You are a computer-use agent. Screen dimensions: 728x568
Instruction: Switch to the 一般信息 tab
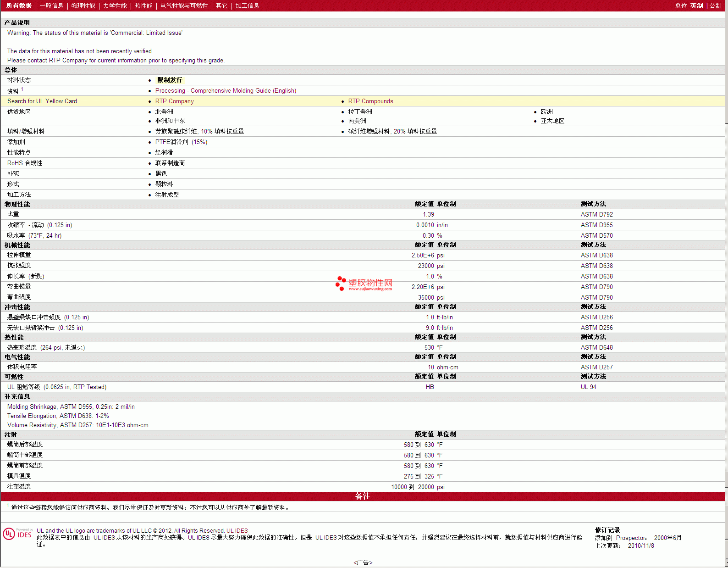coord(51,6)
